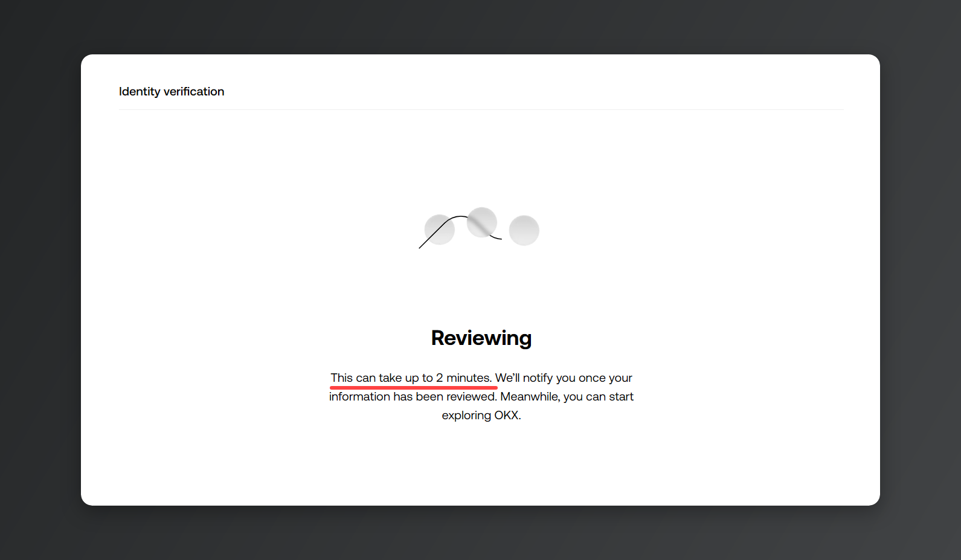Click the "Identity verification" heading text

[172, 91]
